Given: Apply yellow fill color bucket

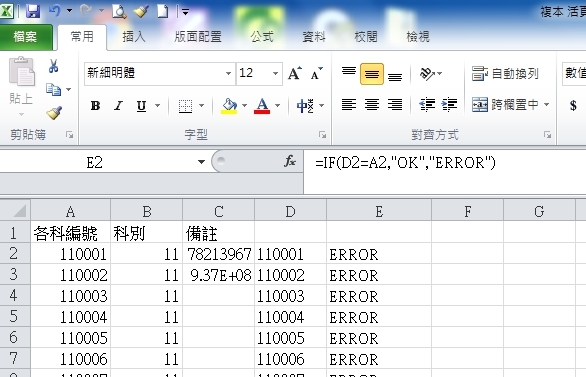Looking at the screenshot, I should pos(229,106).
